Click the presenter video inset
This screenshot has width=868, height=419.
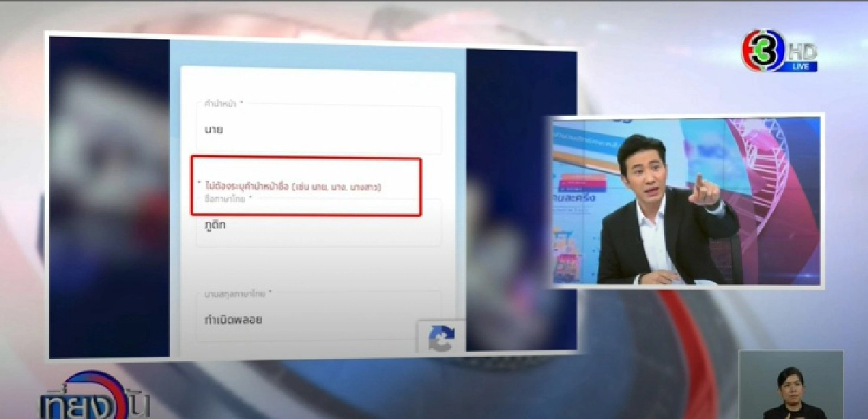686,200
